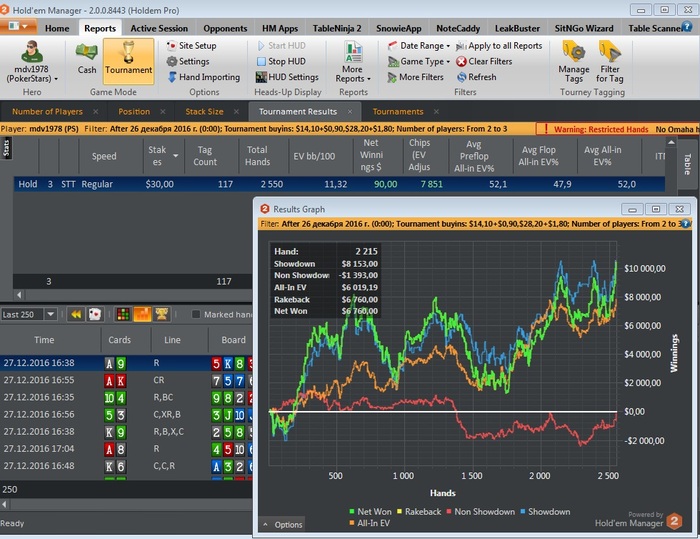This screenshot has width=700, height=539.
Task: Expand Options in Results Graph window
Action: (283, 525)
